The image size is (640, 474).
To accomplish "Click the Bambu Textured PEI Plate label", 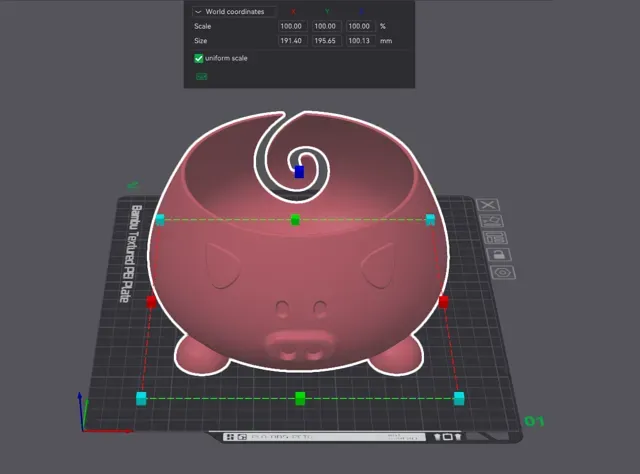I will point(131,254).
